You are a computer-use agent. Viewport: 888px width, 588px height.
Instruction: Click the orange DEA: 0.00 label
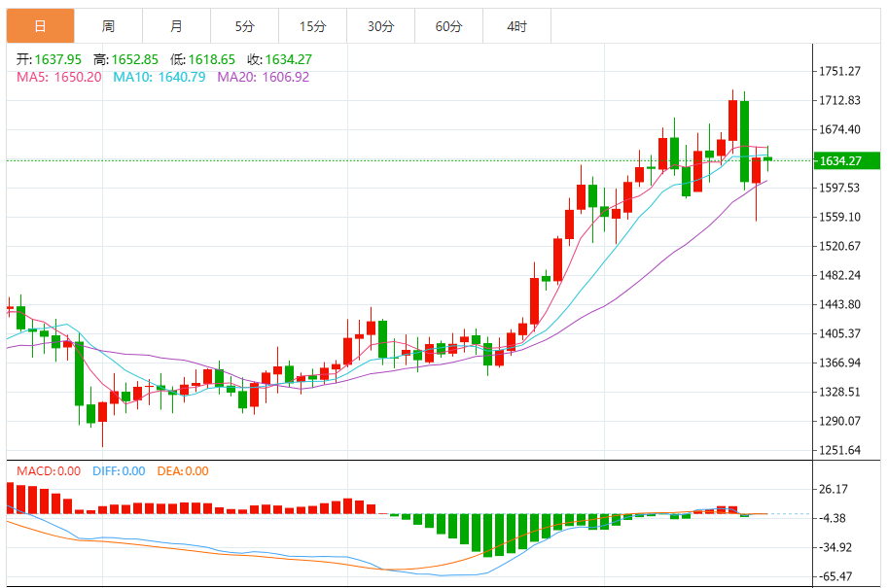click(x=183, y=471)
